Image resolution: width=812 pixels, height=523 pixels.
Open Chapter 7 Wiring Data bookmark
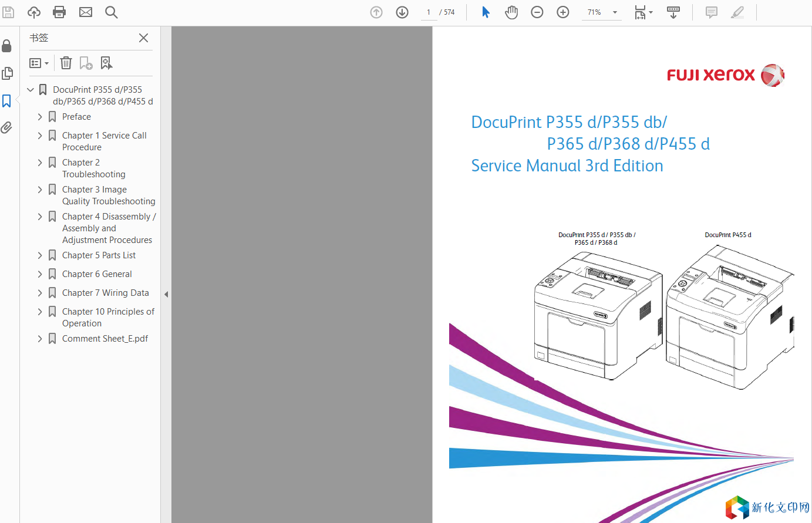[x=105, y=293]
